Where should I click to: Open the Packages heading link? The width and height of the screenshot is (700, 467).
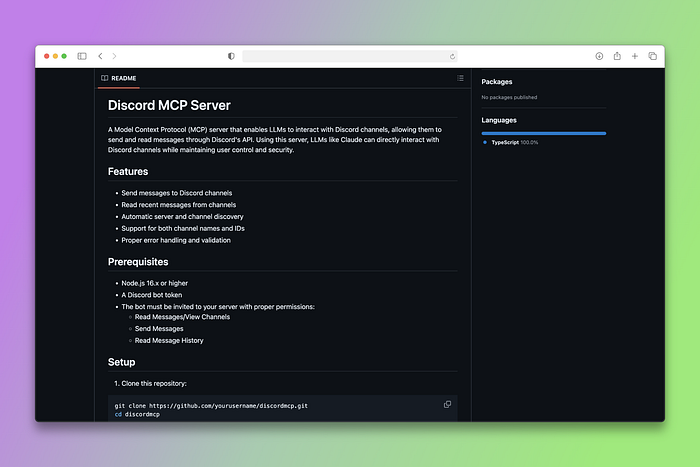coord(496,82)
